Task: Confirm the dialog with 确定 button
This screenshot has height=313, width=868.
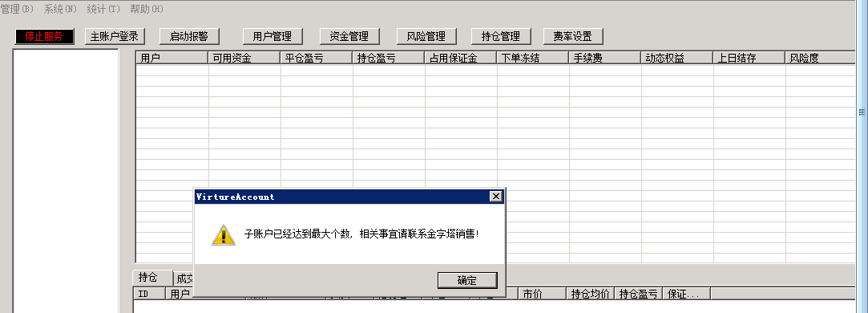Action: tap(467, 280)
